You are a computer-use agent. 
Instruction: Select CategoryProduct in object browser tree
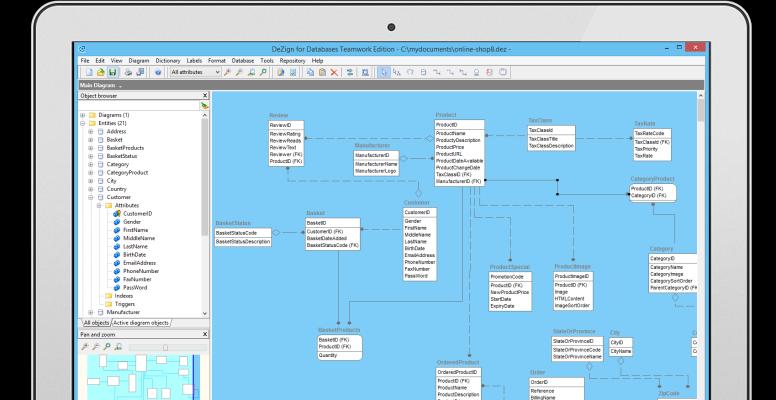point(127,173)
